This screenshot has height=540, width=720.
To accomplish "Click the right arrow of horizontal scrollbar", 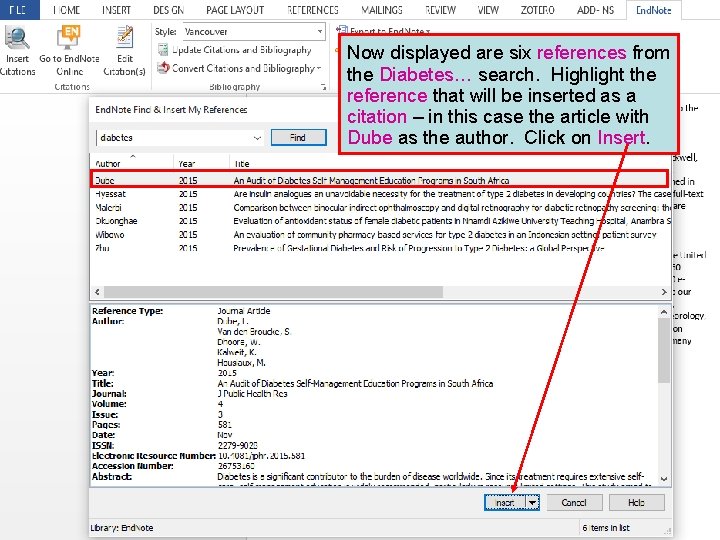I will 664,292.
